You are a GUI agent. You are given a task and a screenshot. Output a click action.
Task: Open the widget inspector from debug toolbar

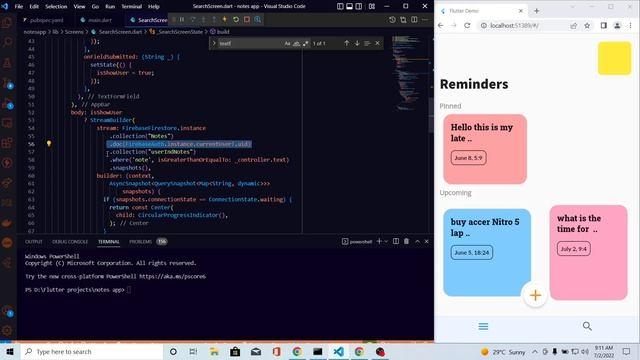[258, 20]
